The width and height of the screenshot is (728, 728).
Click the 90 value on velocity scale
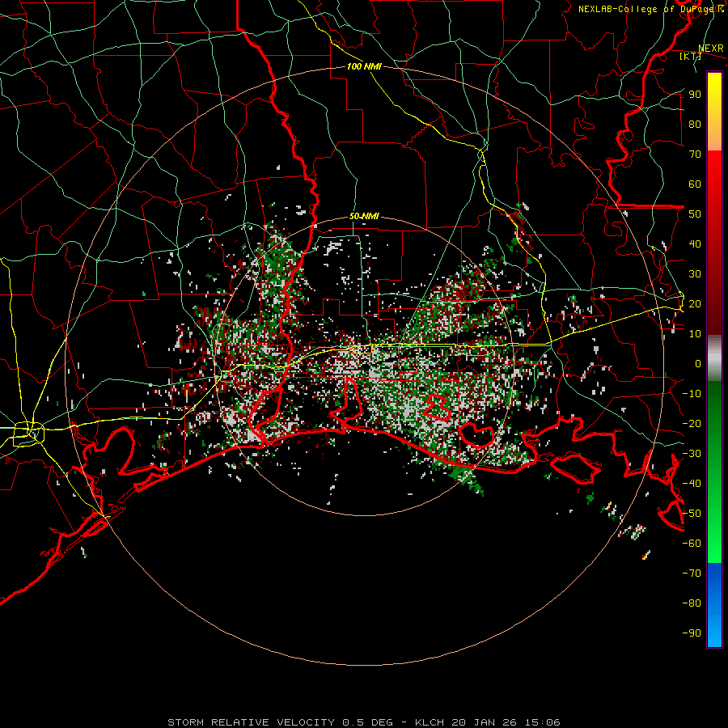click(695, 95)
